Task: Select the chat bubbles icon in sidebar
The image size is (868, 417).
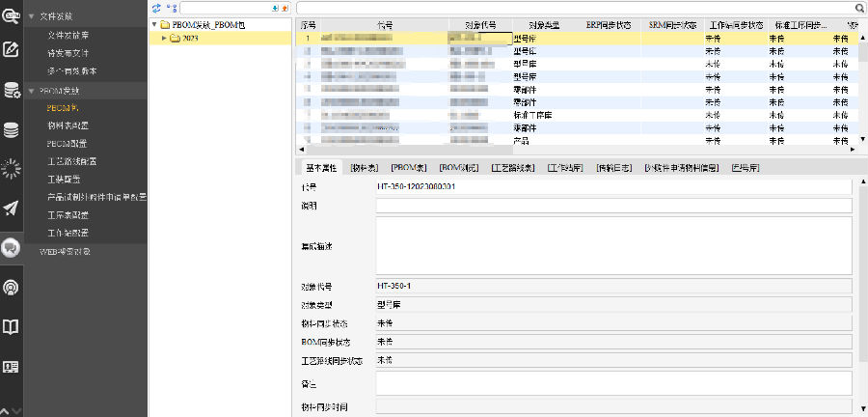Action: click(12, 247)
